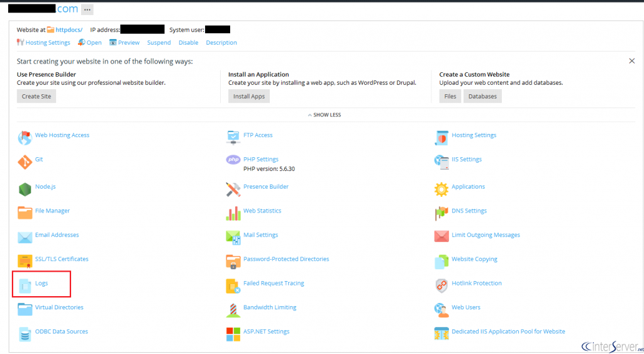Open the Logs text link
Screen dimensions: 644x354
[42, 284]
